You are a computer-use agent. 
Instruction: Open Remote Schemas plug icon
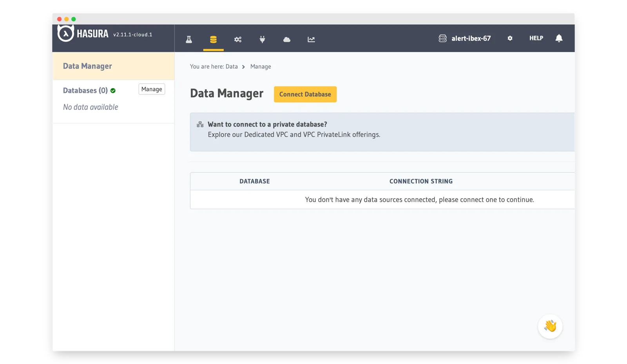click(x=262, y=39)
